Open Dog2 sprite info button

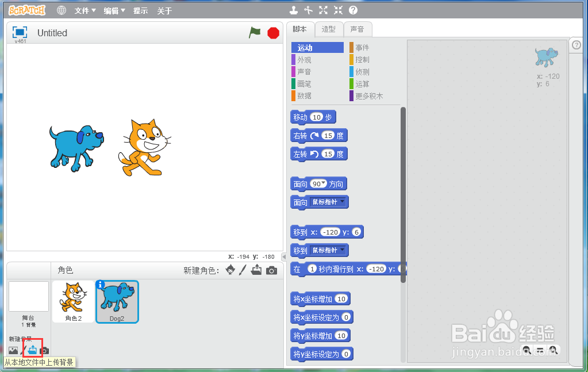pyautogui.click(x=100, y=285)
